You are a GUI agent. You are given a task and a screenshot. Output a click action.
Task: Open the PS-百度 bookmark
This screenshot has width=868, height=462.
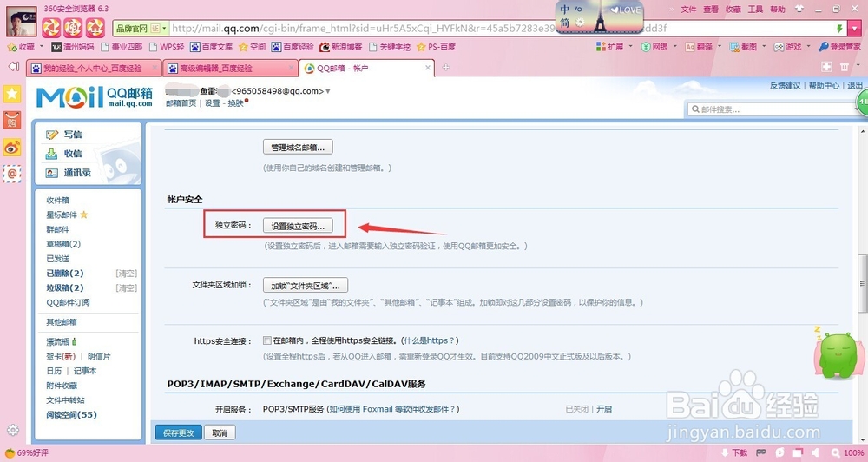coord(436,47)
